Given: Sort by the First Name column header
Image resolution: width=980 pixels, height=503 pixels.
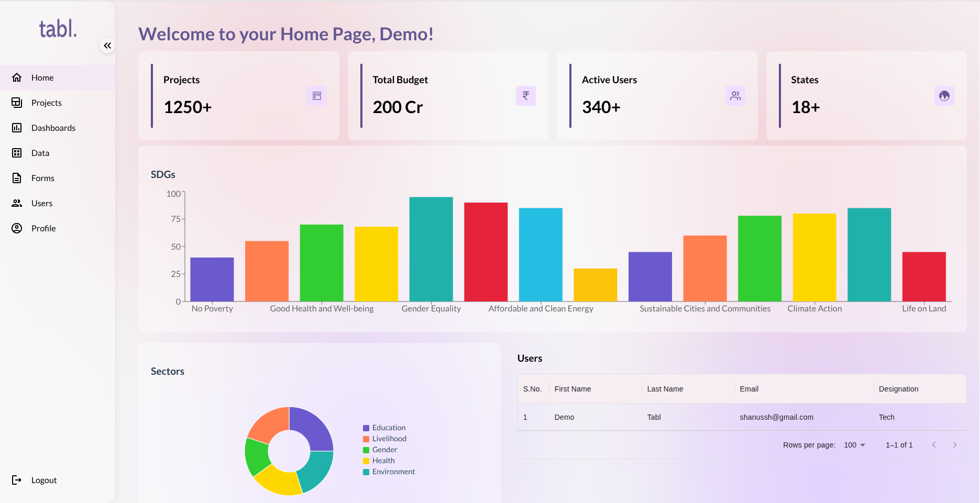Looking at the screenshot, I should pyautogui.click(x=572, y=389).
